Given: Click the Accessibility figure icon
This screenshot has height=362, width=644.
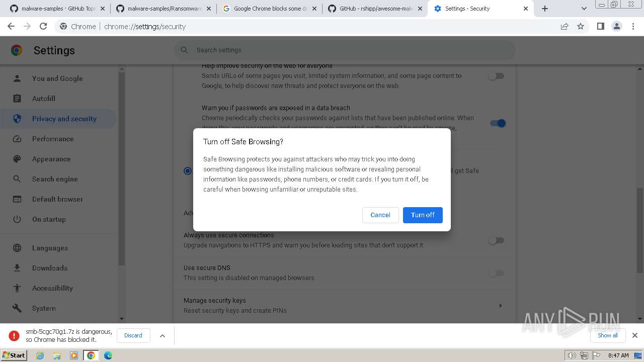Looking at the screenshot, I should (x=17, y=288).
